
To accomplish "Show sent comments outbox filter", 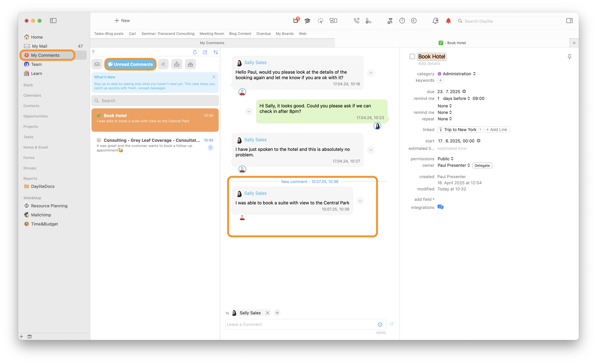I will [x=177, y=64].
